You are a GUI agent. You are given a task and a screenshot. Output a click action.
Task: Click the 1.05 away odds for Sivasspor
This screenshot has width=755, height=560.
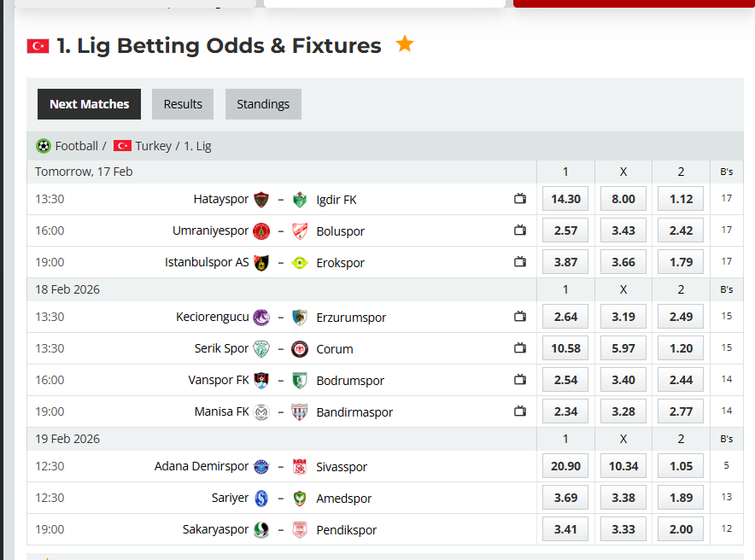[680, 466]
